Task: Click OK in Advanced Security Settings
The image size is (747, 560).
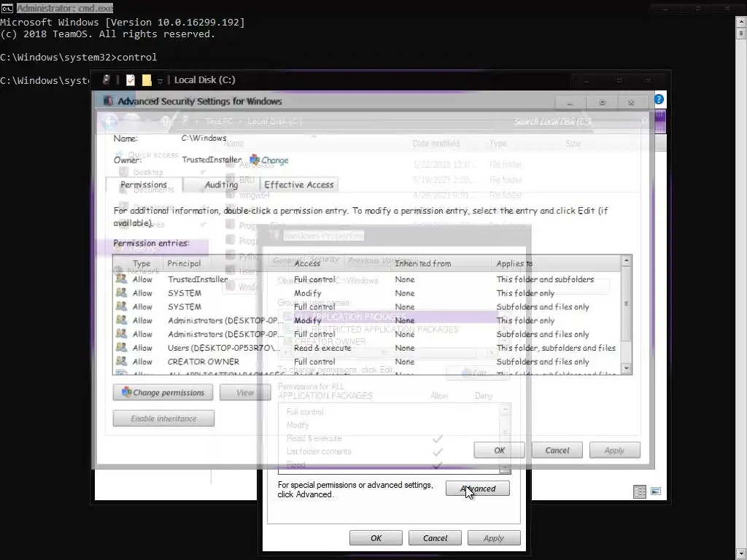Action: click(x=499, y=450)
